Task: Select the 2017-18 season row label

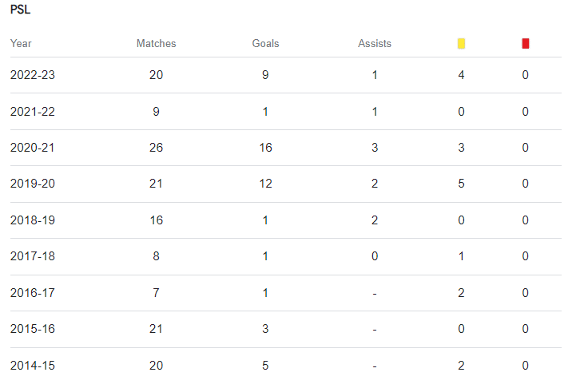Action: [x=33, y=256]
